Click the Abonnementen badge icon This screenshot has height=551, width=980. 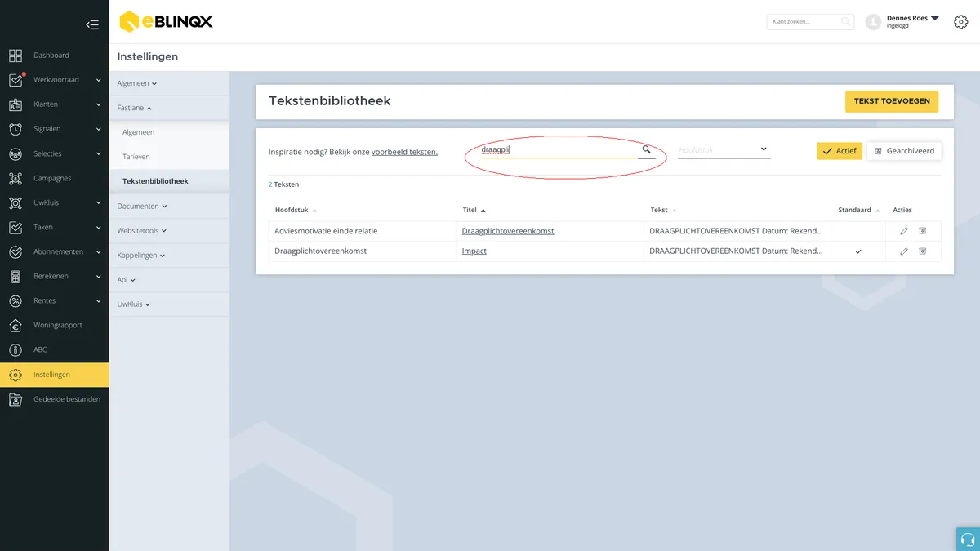click(16, 251)
